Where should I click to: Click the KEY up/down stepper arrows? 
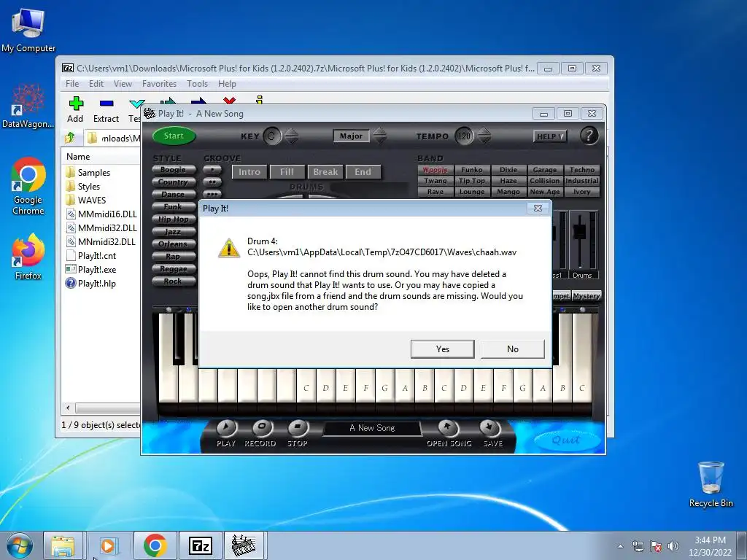[292, 136]
